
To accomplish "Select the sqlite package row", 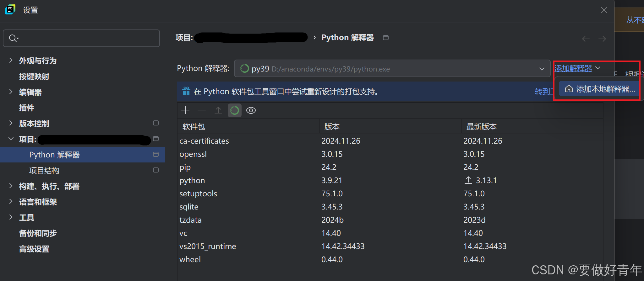I will [x=390, y=207].
